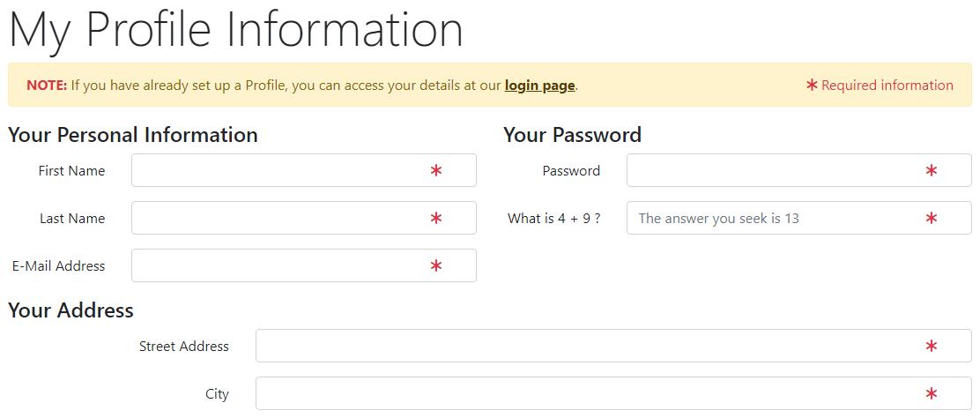980x418 pixels.
Task: Focus the City text field
Action: (x=613, y=393)
